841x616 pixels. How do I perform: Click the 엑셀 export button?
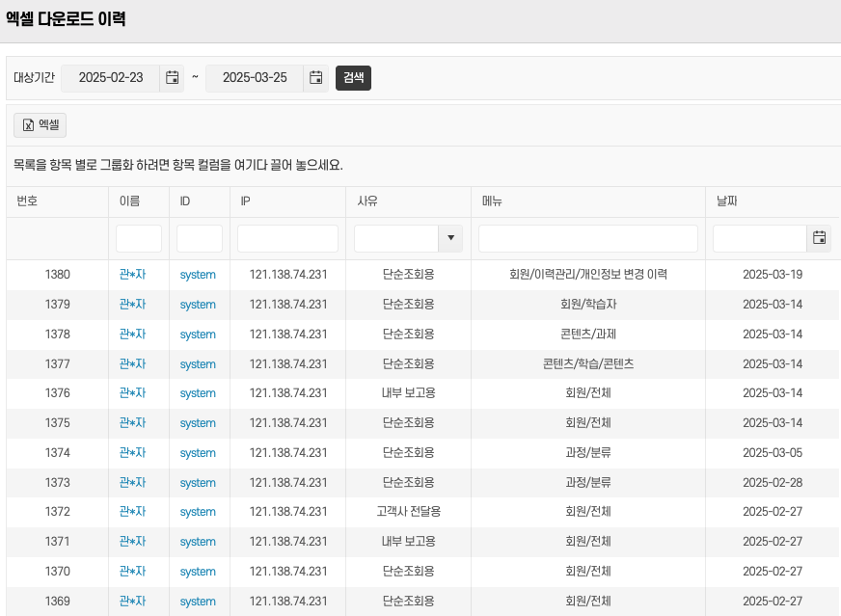40,124
